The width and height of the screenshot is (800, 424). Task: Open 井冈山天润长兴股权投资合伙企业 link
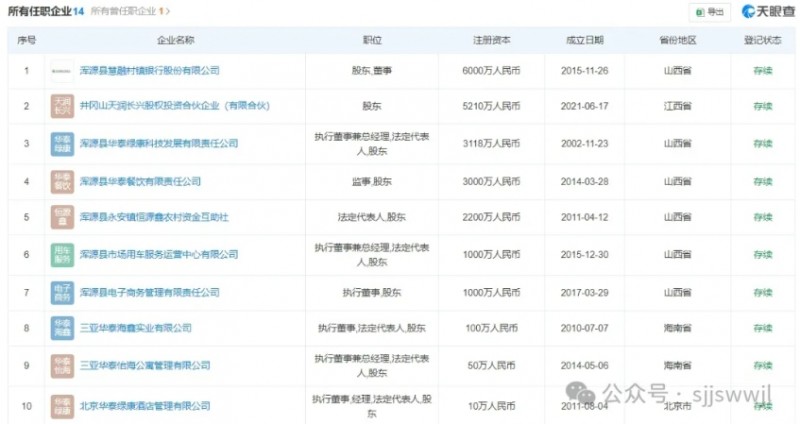tap(174, 106)
